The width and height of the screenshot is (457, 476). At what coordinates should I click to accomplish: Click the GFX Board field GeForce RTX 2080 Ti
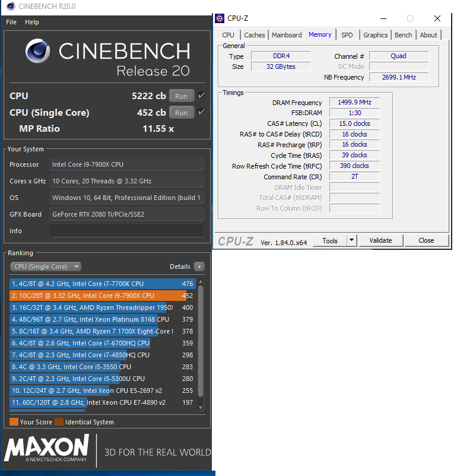126,214
